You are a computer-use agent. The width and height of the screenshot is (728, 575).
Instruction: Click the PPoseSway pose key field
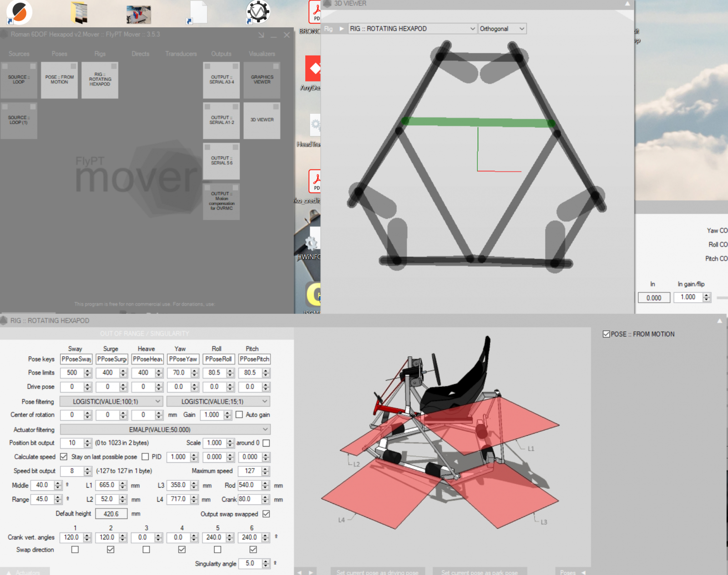coord(76,359)
